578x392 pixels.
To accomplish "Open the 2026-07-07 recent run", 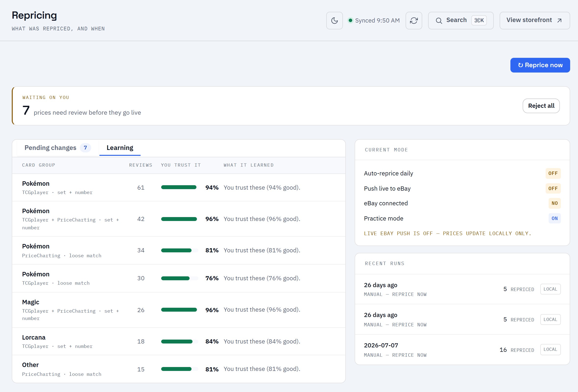I will click(x=462, y=349).
